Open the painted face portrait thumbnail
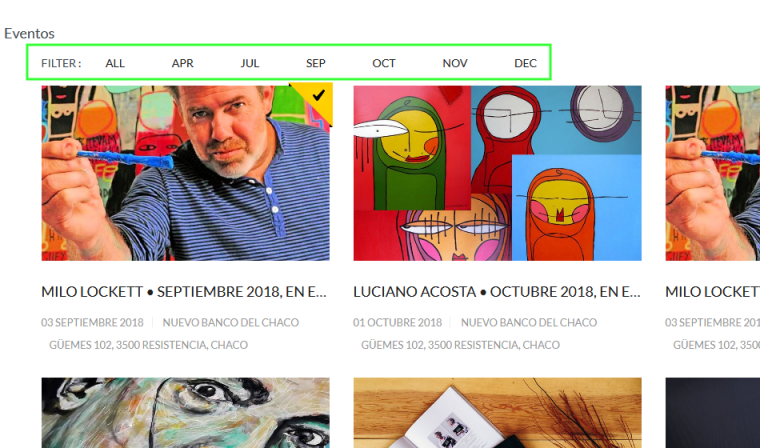 click(x=186, y=413)
